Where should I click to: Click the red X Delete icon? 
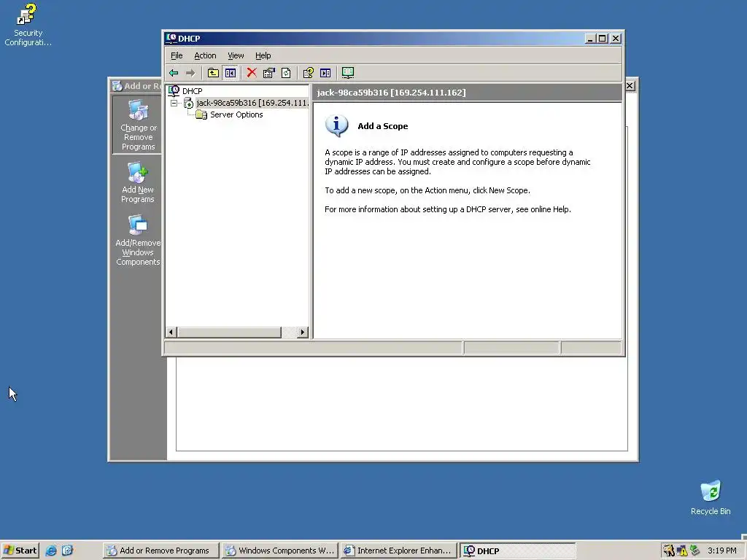coord(252,73)
